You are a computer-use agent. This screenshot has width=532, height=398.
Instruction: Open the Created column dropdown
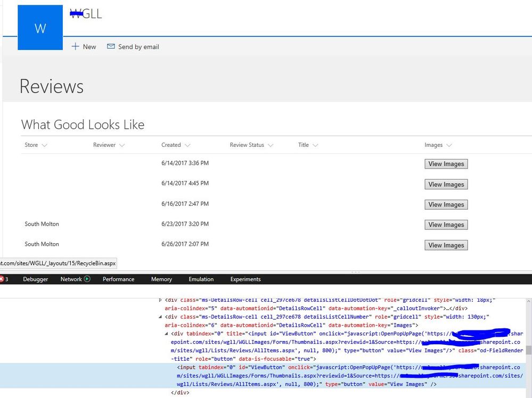click(187, 145)
